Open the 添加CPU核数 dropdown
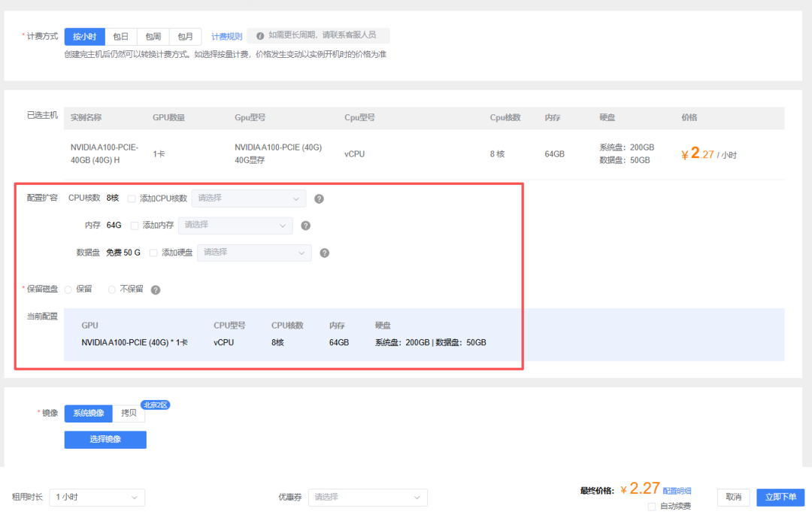The image size is (812, 518). click(x=249, y=198)
